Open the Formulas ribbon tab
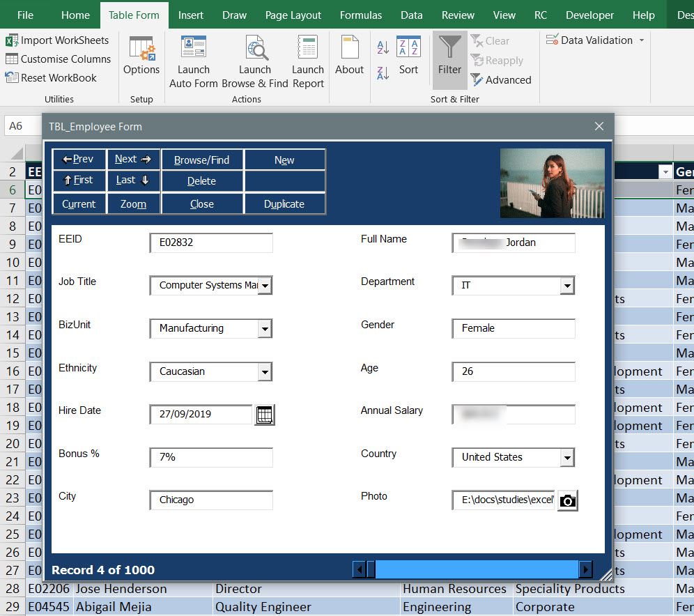Viewport: 694px width, 616px height. coord(361,14)
